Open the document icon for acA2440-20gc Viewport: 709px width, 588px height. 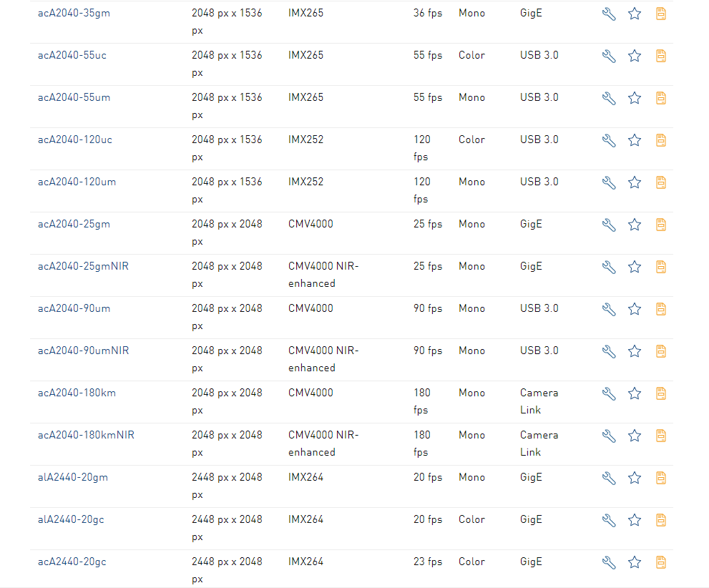[x=661, y=562]
